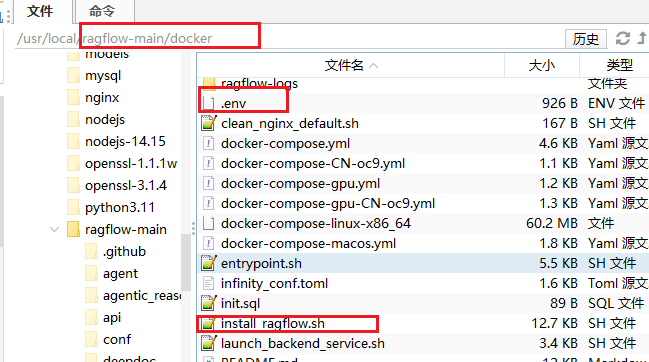Select docker-compose-macos.yml file
Image resolution: width=649 pixels, height=362 pixels.
point(423,243)
